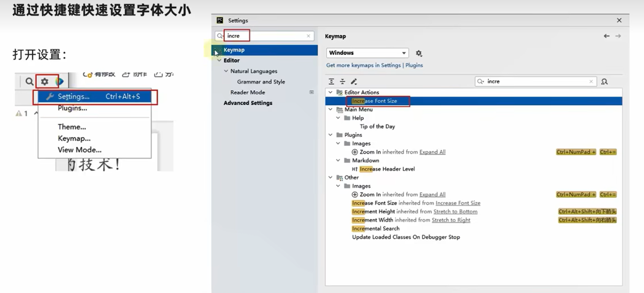Image resolution: width=644 pixels, height=293 pixels.
Task: Collapse the Main Menu group
Action: pos(331,109)
